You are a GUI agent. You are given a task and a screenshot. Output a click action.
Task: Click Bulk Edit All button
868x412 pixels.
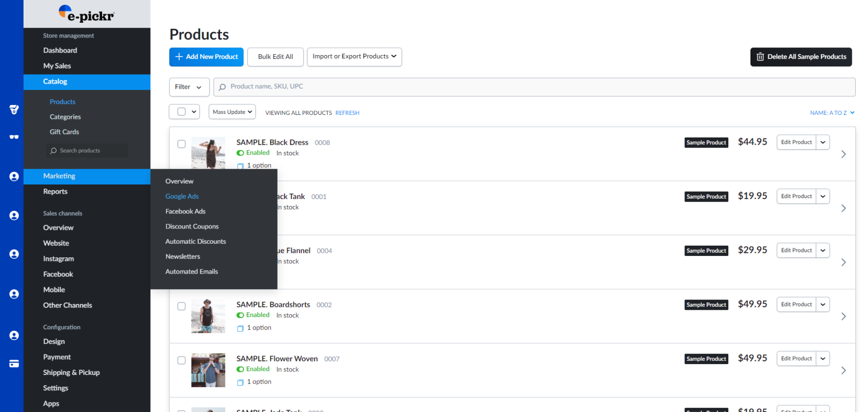tap(275, 57)
